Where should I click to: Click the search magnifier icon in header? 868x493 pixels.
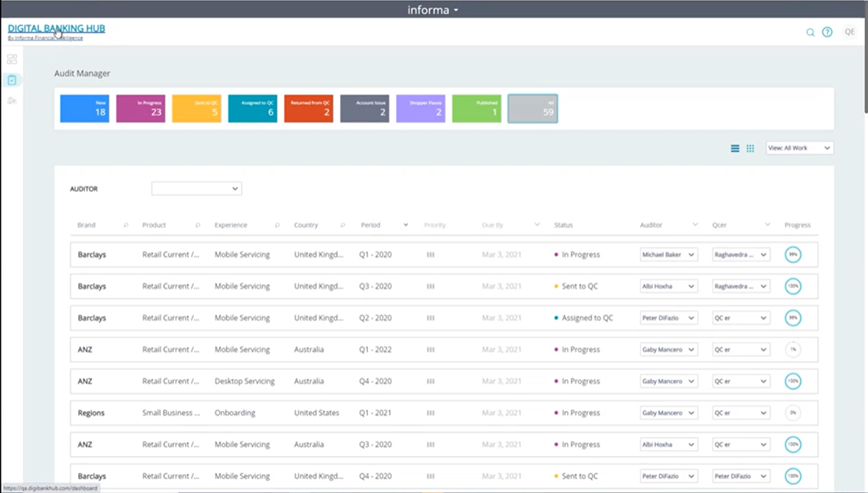[810, 32]
